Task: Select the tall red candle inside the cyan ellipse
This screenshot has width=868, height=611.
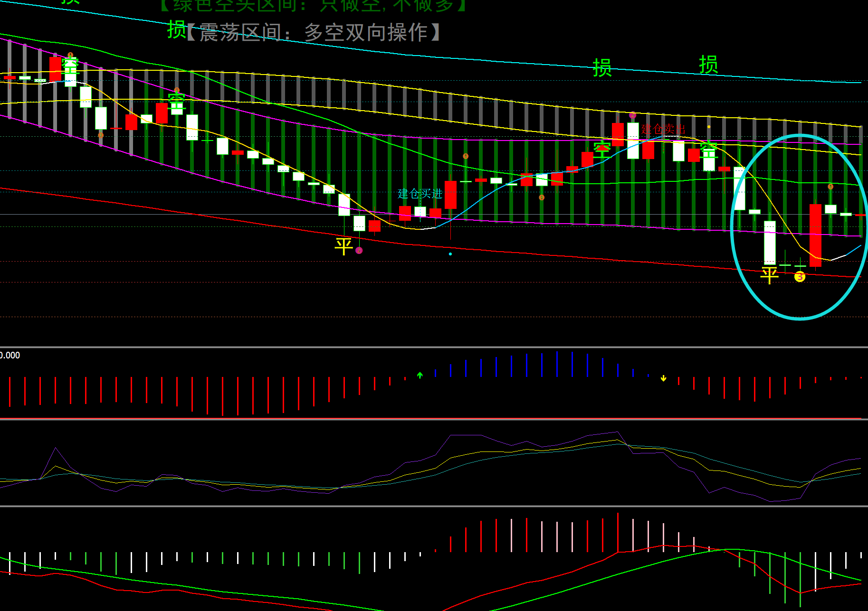Action: (x=815, y=235)
